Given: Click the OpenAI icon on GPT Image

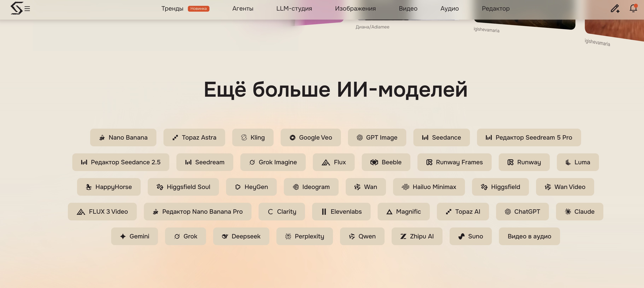Looking at the screenshot, I should pos(359,137).
